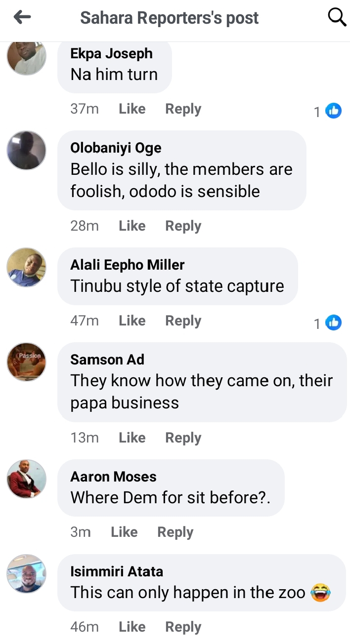Visit Isimmiri Atata's profile via name
Viewport: 350px width, 644px height.
(116, 571)
